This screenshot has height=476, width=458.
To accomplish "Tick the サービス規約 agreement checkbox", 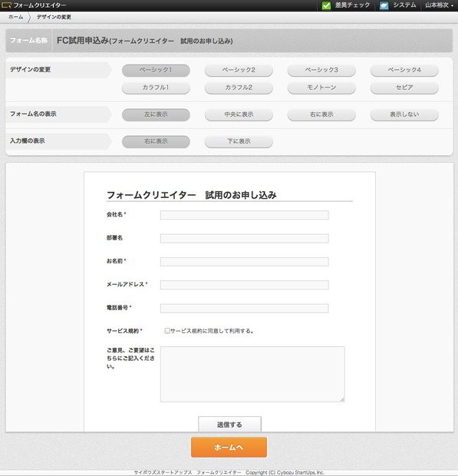I will pyautogui.click(x=167, y=331).
